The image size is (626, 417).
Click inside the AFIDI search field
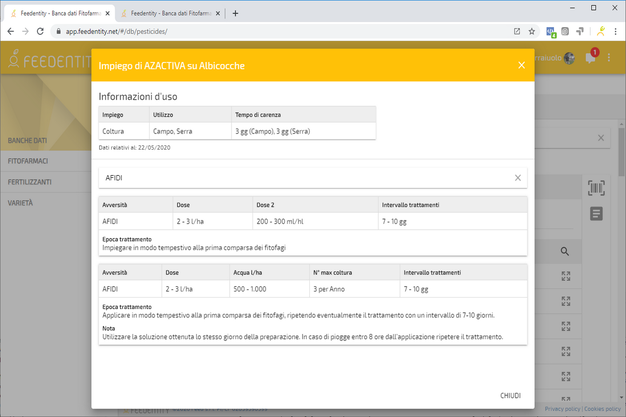coord(300,177)
